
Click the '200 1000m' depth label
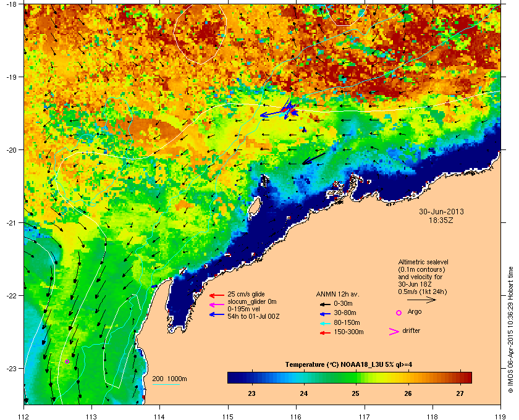pyautogui.click(x=169, y=379)
